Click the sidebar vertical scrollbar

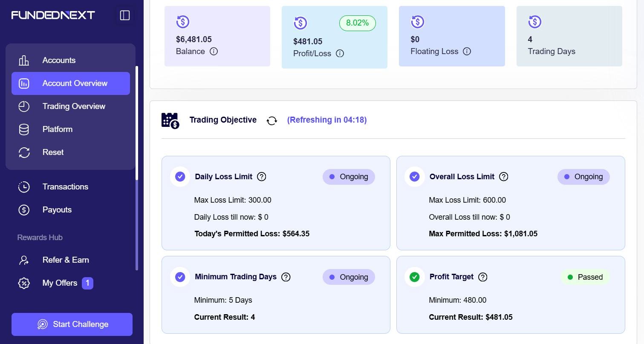click(x=137, y=123)
